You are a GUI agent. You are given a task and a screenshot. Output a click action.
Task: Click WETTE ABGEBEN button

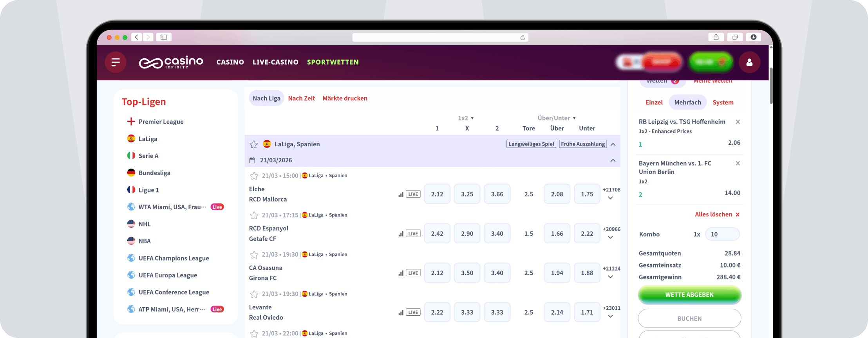point(689,295)
